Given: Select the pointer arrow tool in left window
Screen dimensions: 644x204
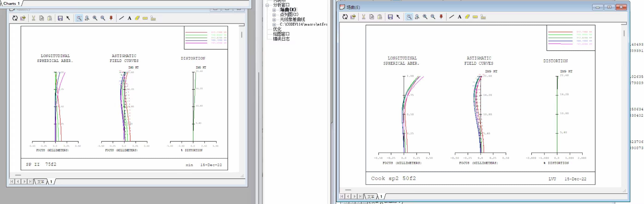Looking at the screenshot, I should coord(68,18).
